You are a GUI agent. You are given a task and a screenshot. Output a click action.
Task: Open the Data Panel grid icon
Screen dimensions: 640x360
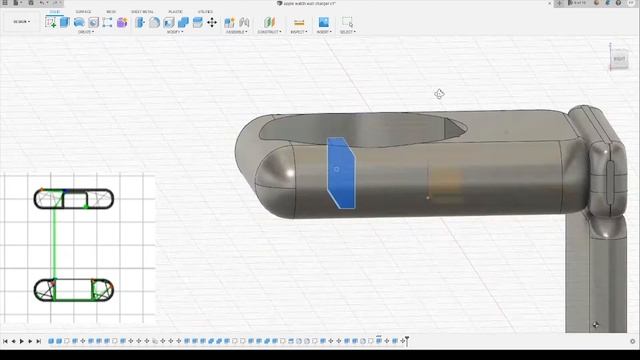click(x=5, y=3)
